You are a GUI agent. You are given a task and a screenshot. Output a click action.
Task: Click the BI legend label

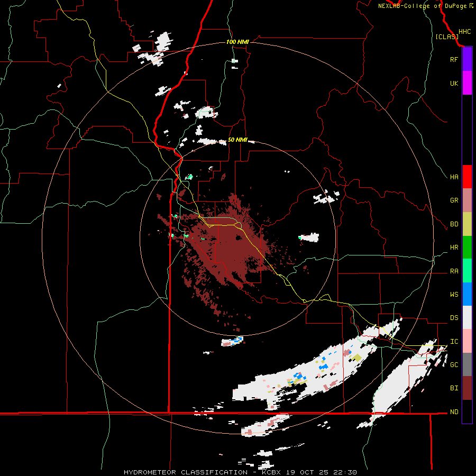[x=454, y=388]
